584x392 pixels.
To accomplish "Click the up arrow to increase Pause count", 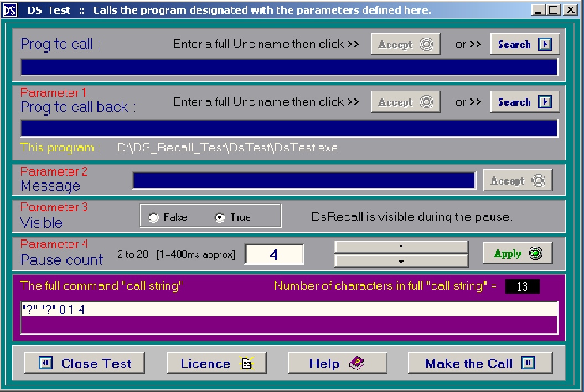I will 401,247.
